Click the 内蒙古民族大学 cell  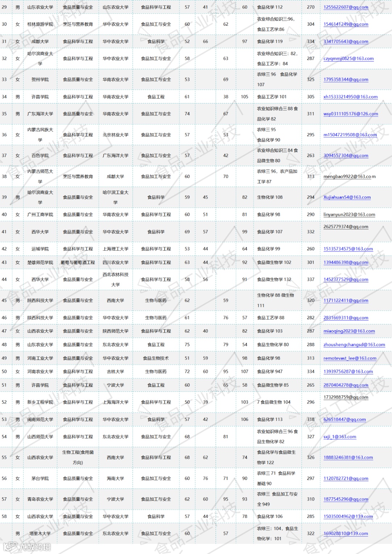point(40,135)
